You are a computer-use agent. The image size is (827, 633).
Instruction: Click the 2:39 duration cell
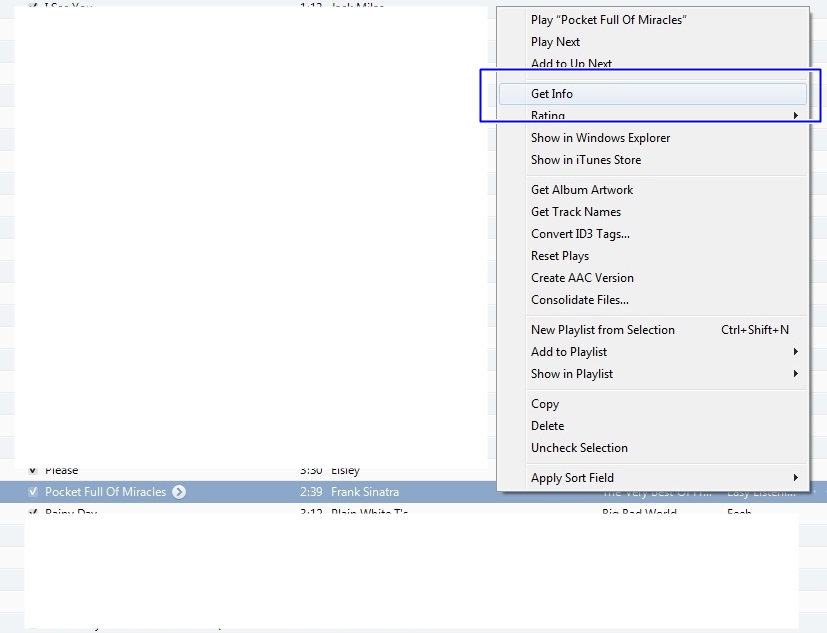(x=311, y=492)
